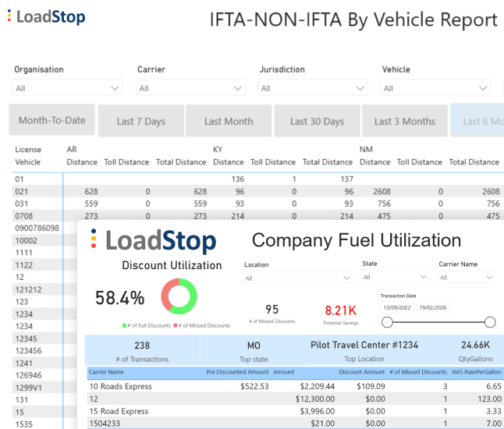504x429 pixels.
Task: Expand the Carrier Name filter dropdown
Action: (466, 277)
